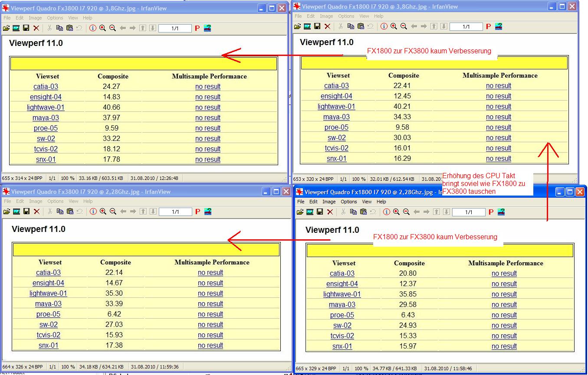This screenshot has height=375, width=588.
Task: Click composite value 40.66
Action: coord(112,107)
